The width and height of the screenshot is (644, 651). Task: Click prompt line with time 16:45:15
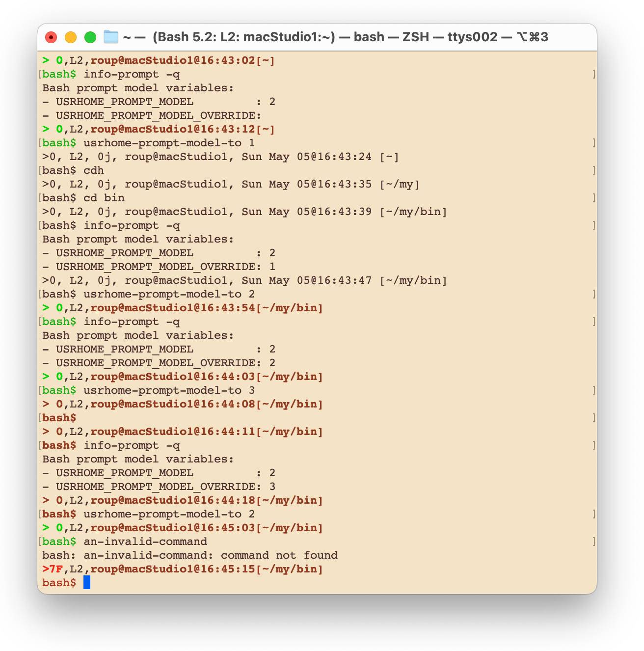pyautogui.click(x=183, y=569)
